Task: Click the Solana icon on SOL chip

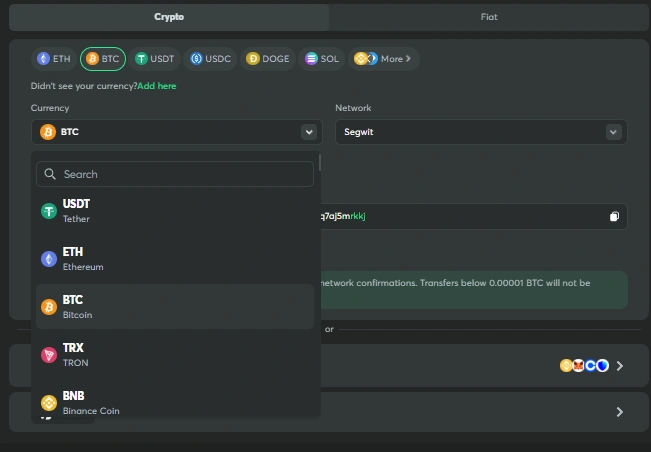Action: coord(311,59)
